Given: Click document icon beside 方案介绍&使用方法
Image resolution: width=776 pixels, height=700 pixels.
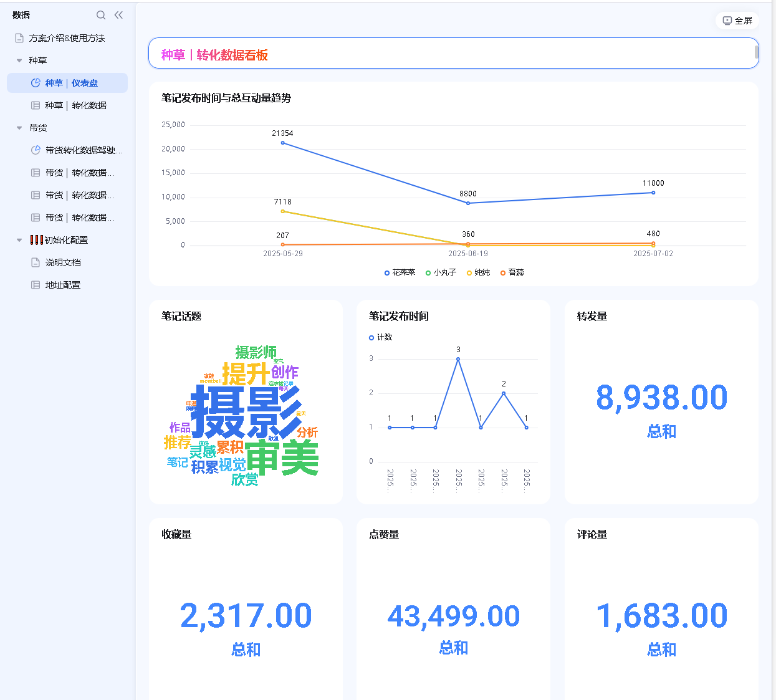Looking at the screenshot, I should coord(19,38).
